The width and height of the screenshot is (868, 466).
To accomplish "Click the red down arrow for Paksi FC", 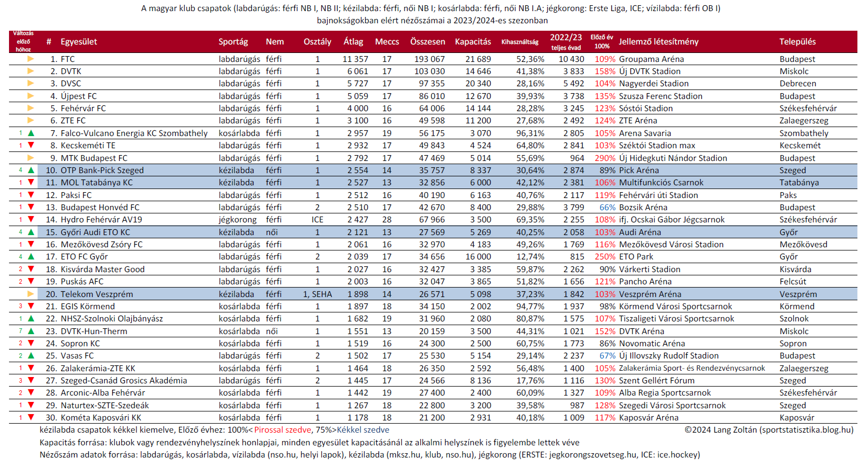I will (x=31, y=195).
